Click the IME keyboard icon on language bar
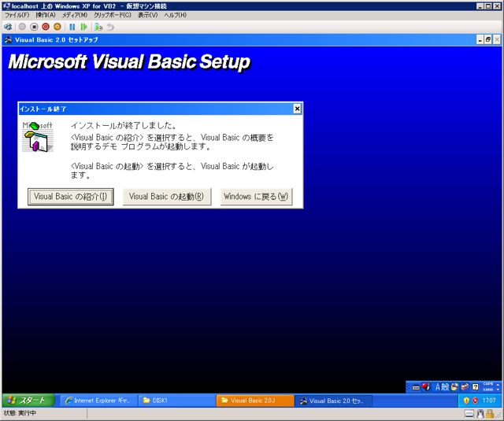The height and width of the screenshot is (421, 504). (416, 387)
